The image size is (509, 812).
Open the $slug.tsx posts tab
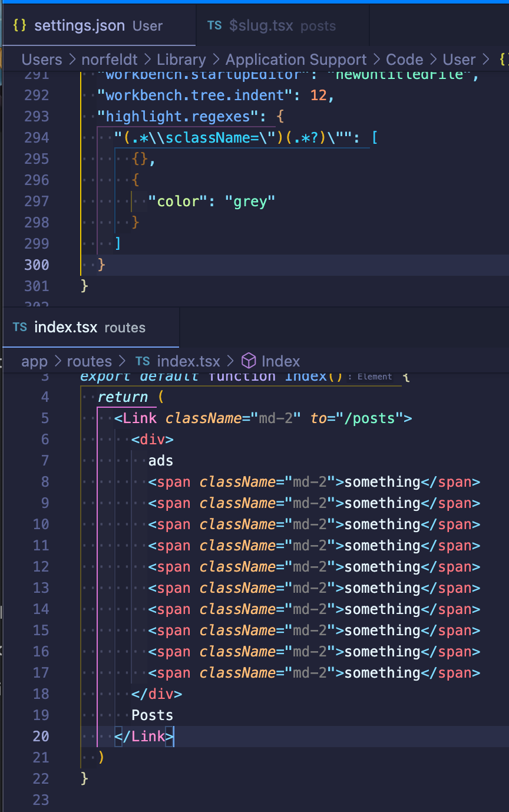coord(282,25)
